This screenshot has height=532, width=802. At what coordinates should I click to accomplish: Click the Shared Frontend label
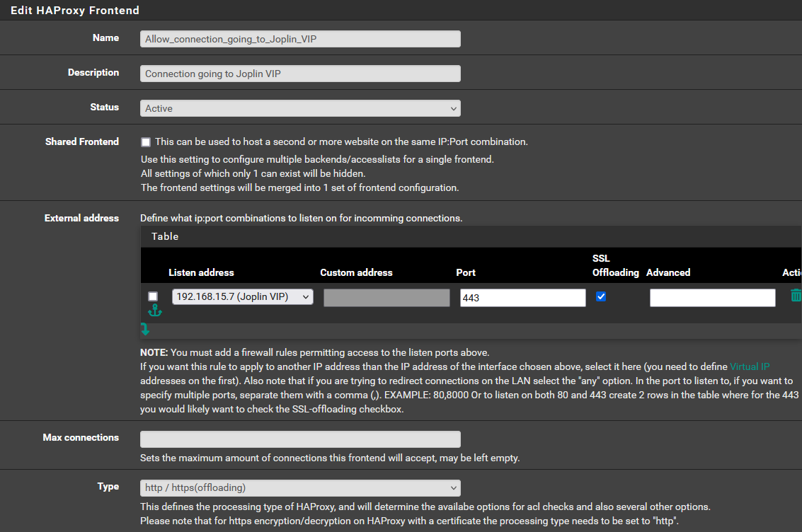coord(82,141)
